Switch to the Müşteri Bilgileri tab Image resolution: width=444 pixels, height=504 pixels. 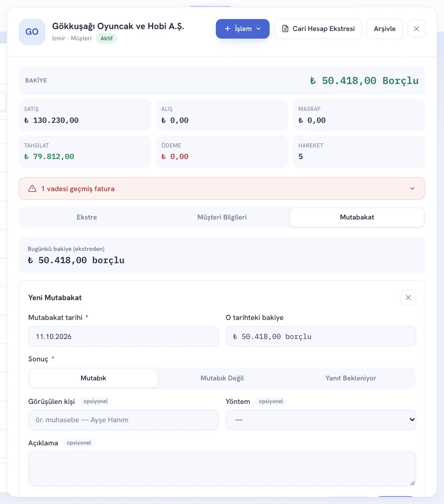(x=222, y=217)
